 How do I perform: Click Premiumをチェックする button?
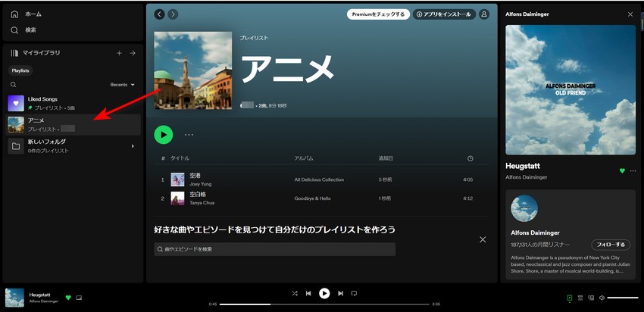(378, 14)
